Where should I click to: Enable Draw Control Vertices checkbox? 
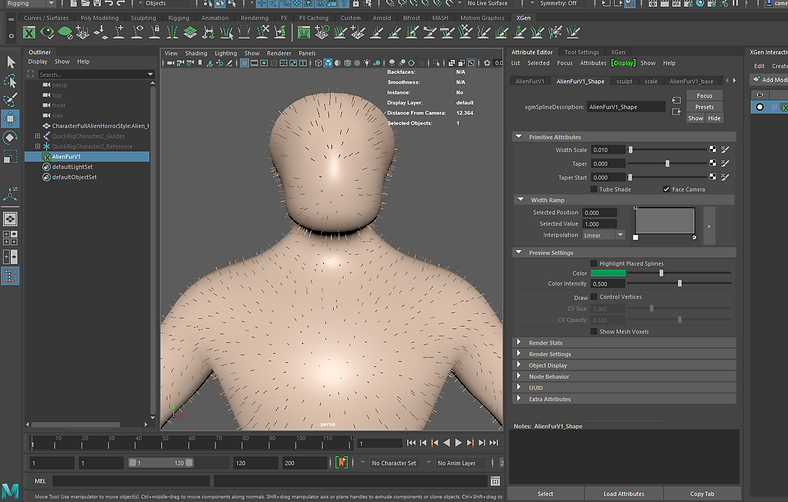594,296
